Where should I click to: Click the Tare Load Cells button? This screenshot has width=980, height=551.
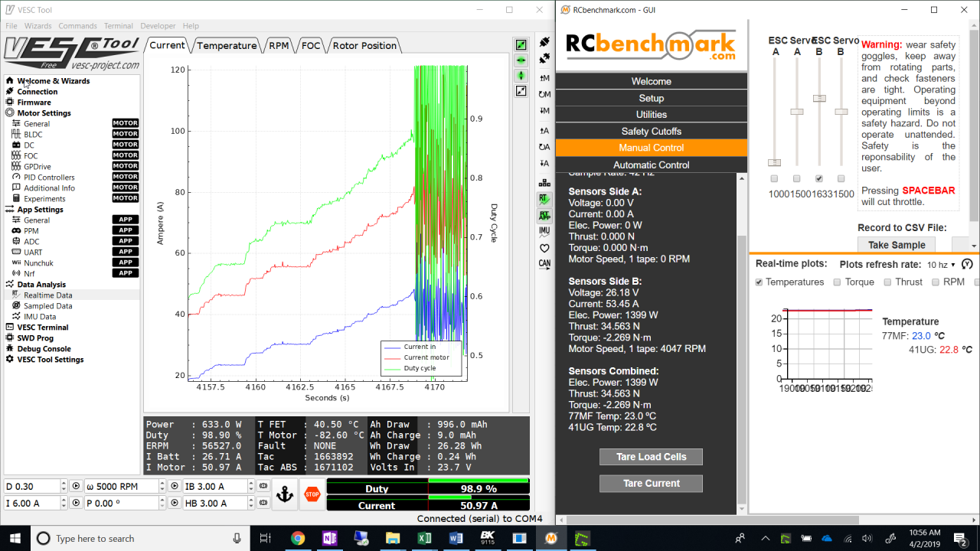pyautogui.click(x=652, y=457)
